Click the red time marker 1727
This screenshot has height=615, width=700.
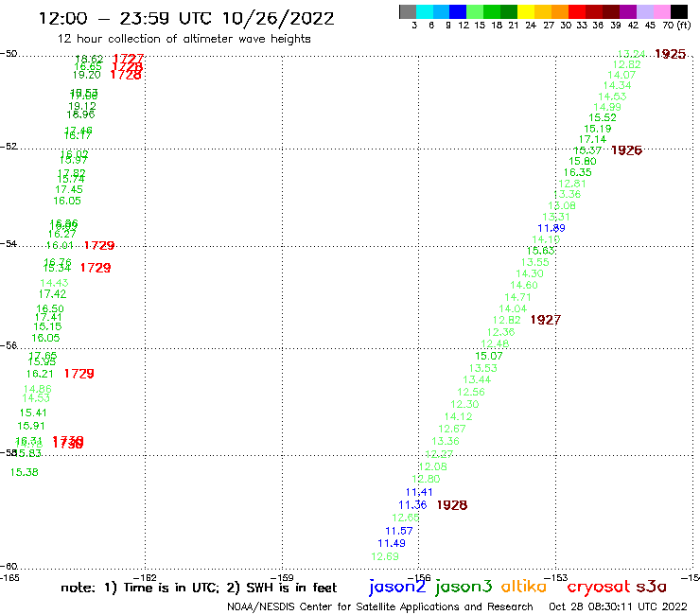pyautogui.click(x=129, y=59)
